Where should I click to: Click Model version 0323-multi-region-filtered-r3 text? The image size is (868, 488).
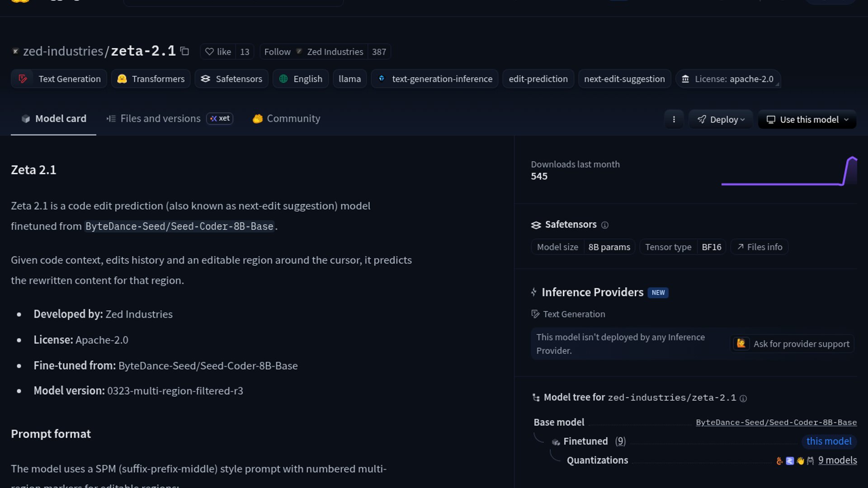click(138, 390)
